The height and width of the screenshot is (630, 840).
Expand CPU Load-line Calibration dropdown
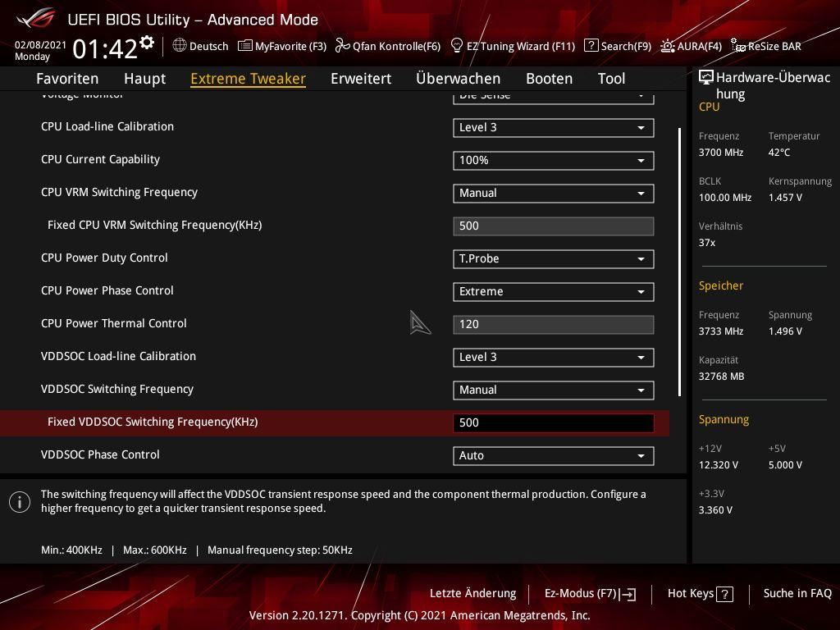point(554,127)
